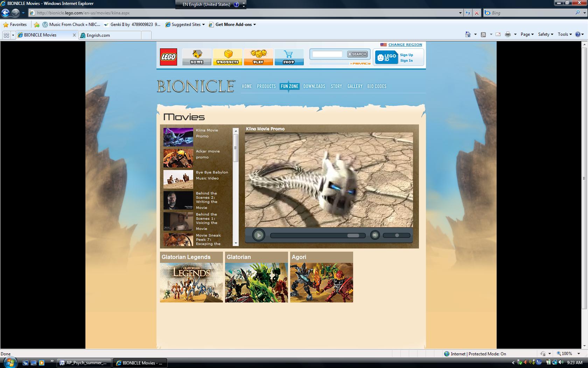Open the LEGO Shop cart button
Screen dimensions: 588x368
[289, 57]
